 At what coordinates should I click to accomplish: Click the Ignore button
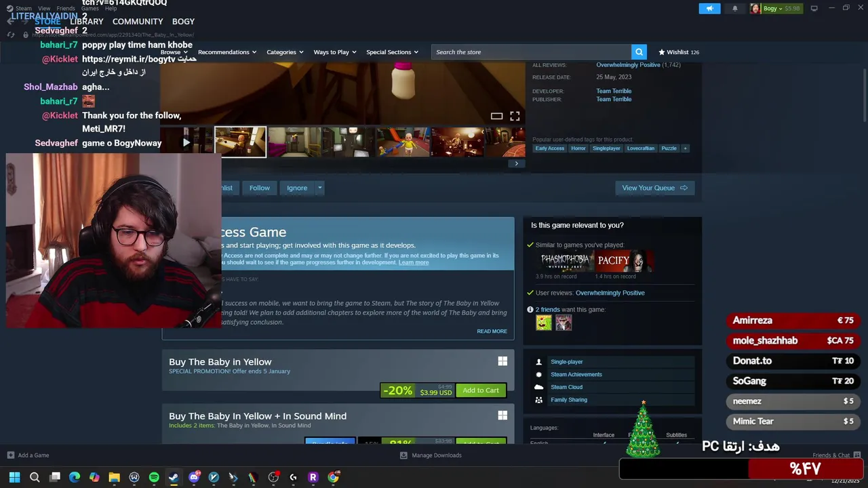[x=297, y=188]
